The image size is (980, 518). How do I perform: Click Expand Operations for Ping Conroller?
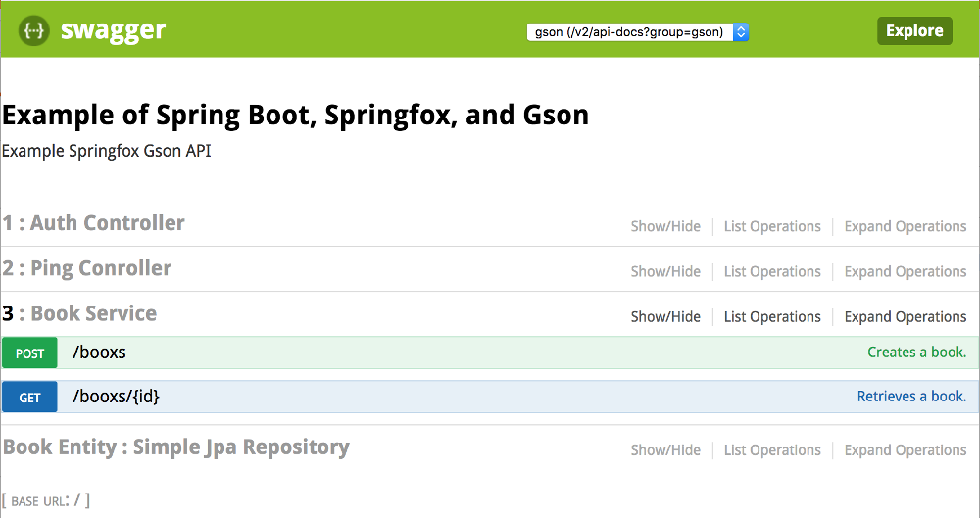pos(906,272)
